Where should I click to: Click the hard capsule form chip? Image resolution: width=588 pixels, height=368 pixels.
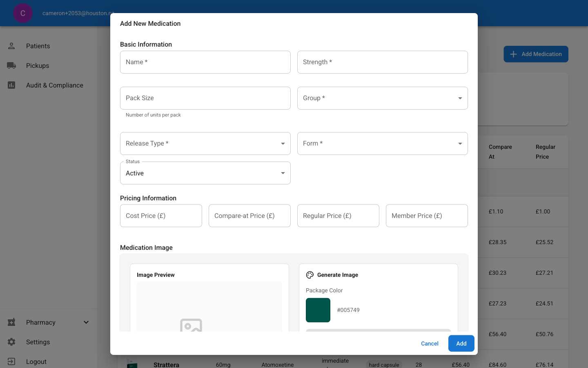tap(384, 365)
